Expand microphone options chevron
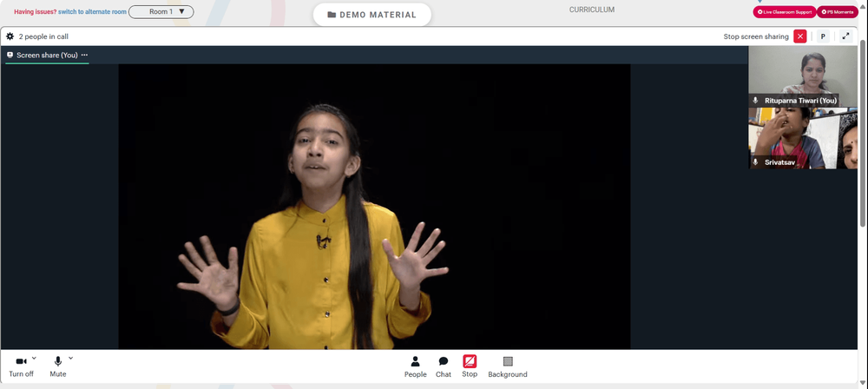Screen dimensions: 868x389 71,358
